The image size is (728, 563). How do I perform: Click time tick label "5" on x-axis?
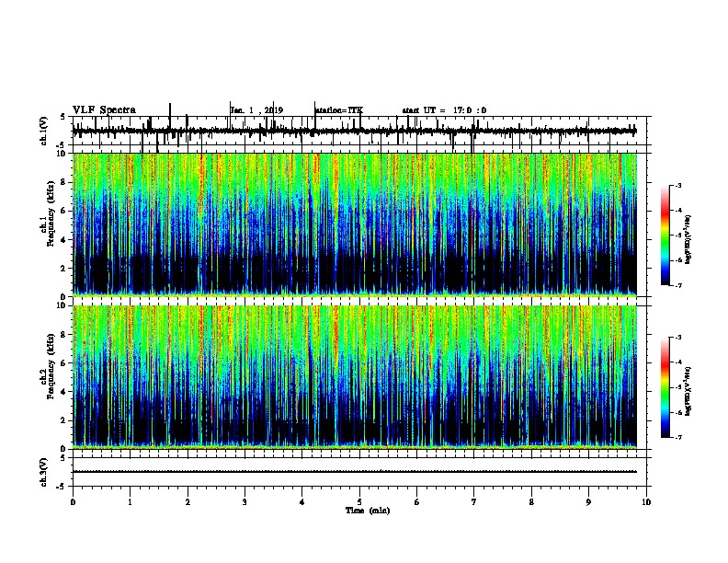(359, 502)
